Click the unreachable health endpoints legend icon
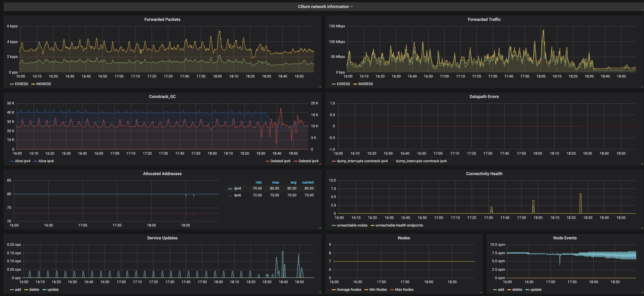This screenshot has height=296, width=644. point(372,226)
